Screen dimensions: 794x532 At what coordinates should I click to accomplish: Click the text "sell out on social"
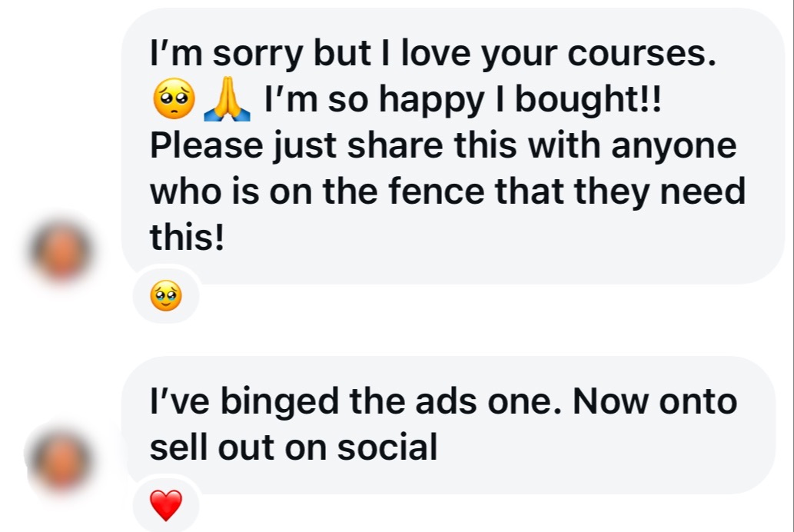tap(293, 447)
